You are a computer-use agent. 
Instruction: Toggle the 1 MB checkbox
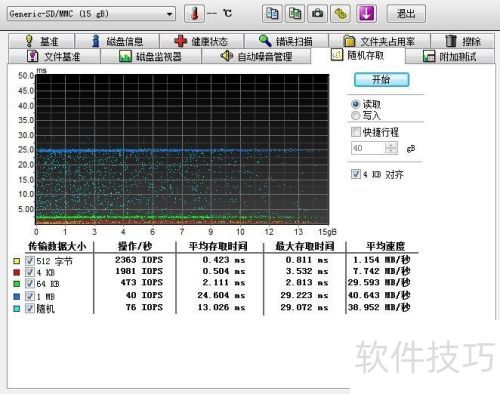pyautogui.click(x=30, y=296)
